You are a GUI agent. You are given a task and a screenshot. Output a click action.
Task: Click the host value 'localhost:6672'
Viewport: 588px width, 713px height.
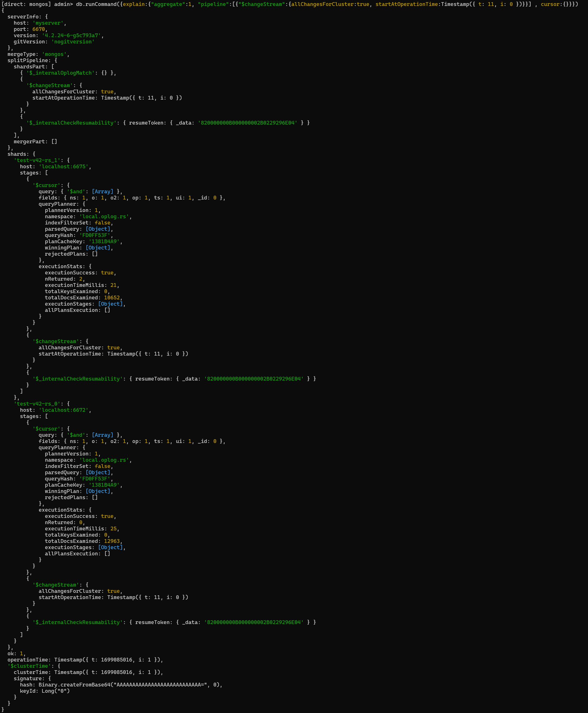point(64,410)
